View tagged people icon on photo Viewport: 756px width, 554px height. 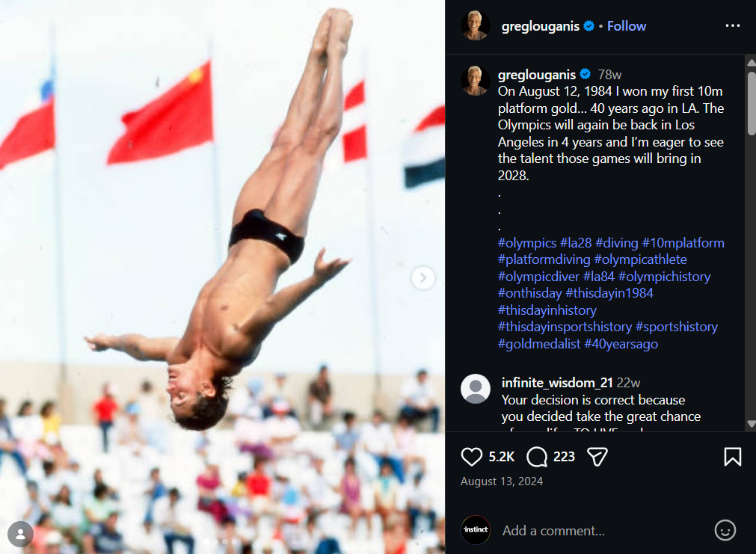(20, 534)
